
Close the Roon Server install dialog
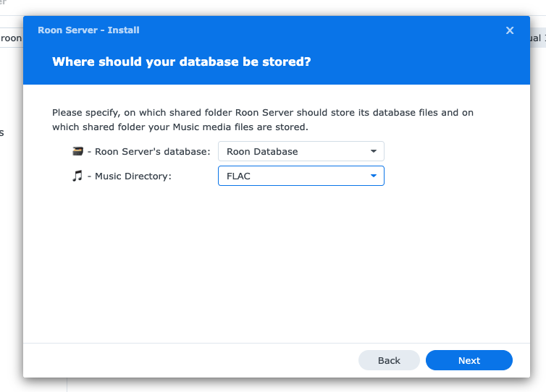(510, 30)
